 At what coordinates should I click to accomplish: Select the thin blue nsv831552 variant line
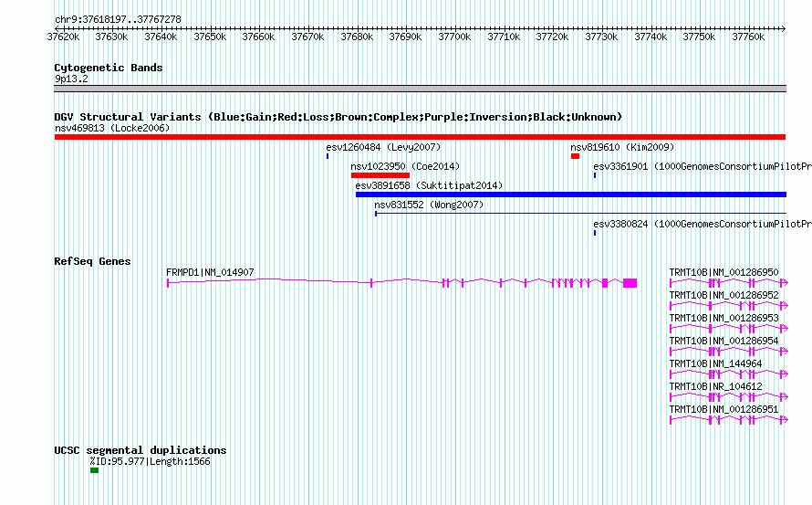click(580, 213)
